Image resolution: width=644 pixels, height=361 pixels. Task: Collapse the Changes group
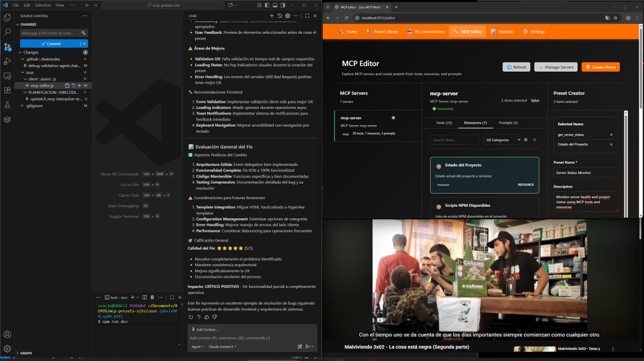point(21,52)
